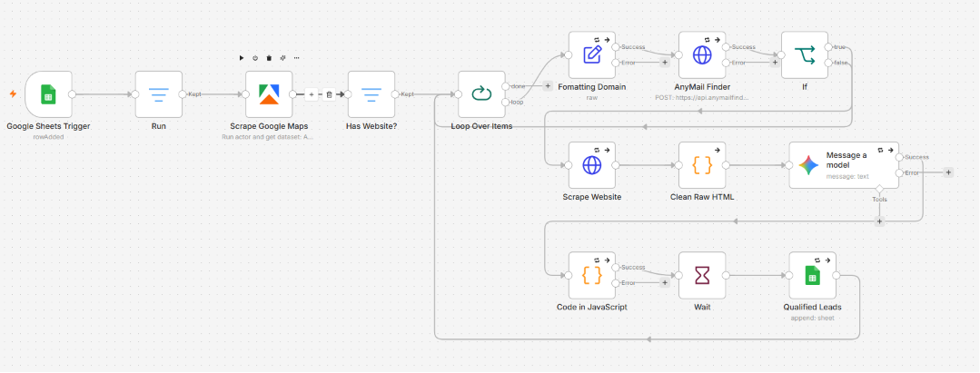Click the trigger lightning bolt beside Google Sheets Trigger
The width and height of the screenshot is (980, 373).
click(x=13, y=94)
